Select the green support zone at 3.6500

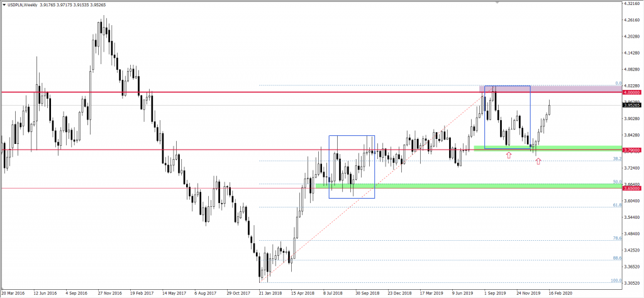click(x=468, y=186)
